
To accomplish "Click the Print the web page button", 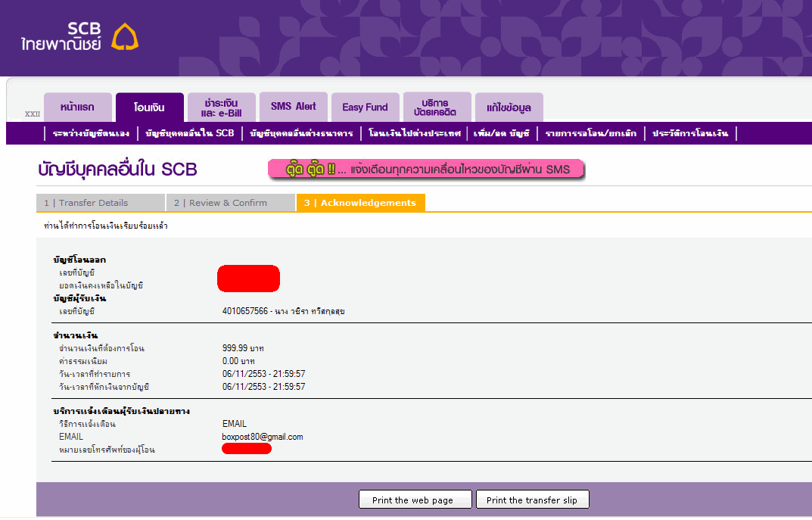I will (415, 500).
